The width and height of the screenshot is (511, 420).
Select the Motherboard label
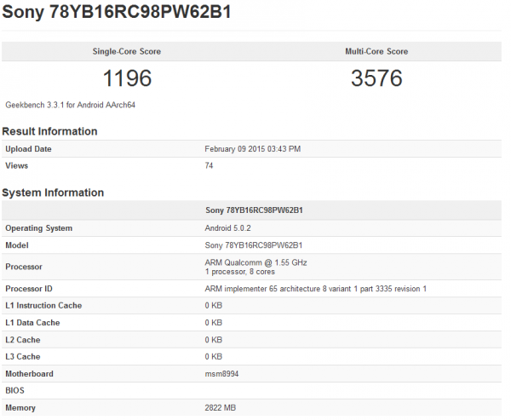(29, 374)
